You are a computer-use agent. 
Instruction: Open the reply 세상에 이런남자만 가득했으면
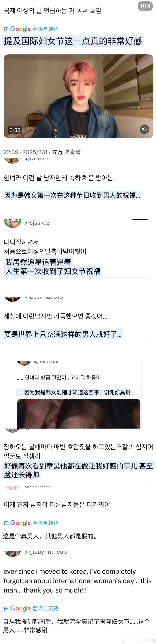point(56,316)
